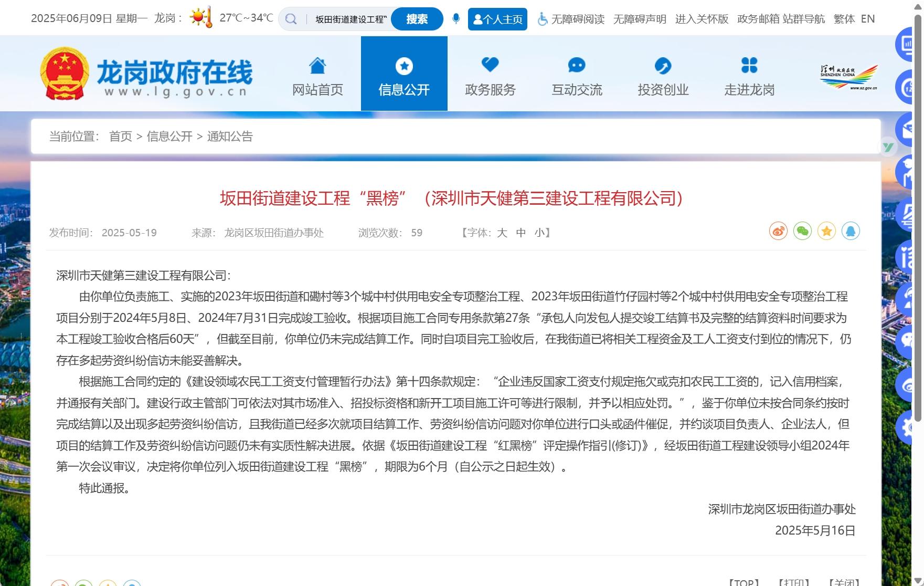Switch to 繁体 traditional Chinese

pyautogui.click(x=844, y=19)
